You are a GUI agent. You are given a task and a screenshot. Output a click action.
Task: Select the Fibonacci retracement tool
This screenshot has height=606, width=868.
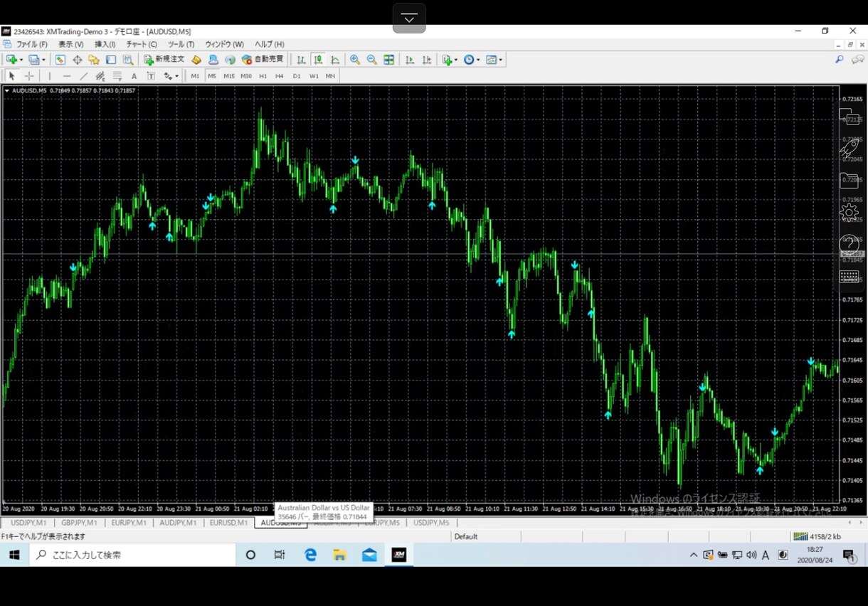(117, 76)
